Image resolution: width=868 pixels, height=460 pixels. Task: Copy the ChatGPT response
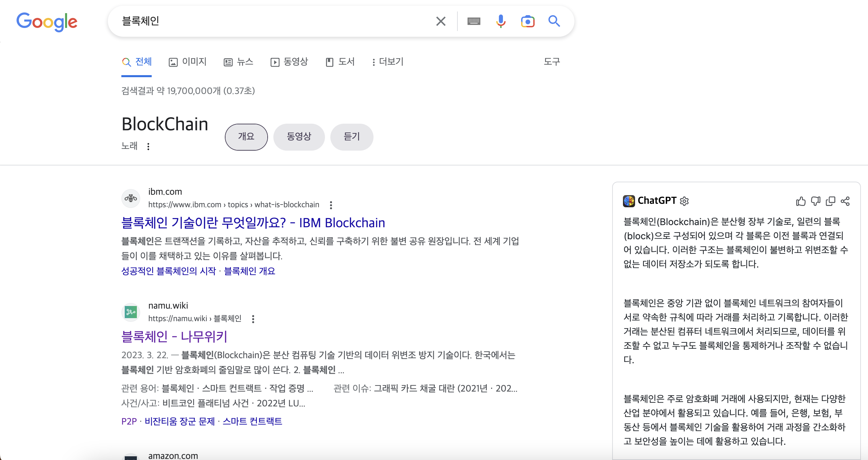(x=830, y=201)
